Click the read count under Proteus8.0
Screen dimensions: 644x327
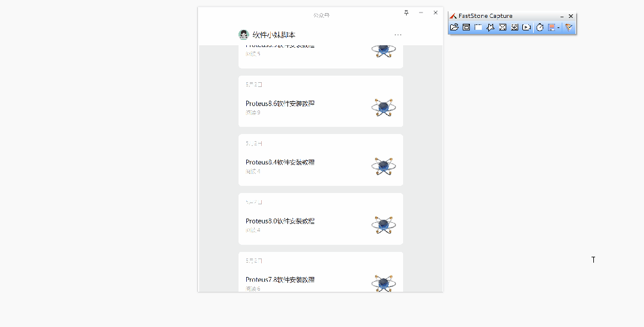(x=253, y=230)
